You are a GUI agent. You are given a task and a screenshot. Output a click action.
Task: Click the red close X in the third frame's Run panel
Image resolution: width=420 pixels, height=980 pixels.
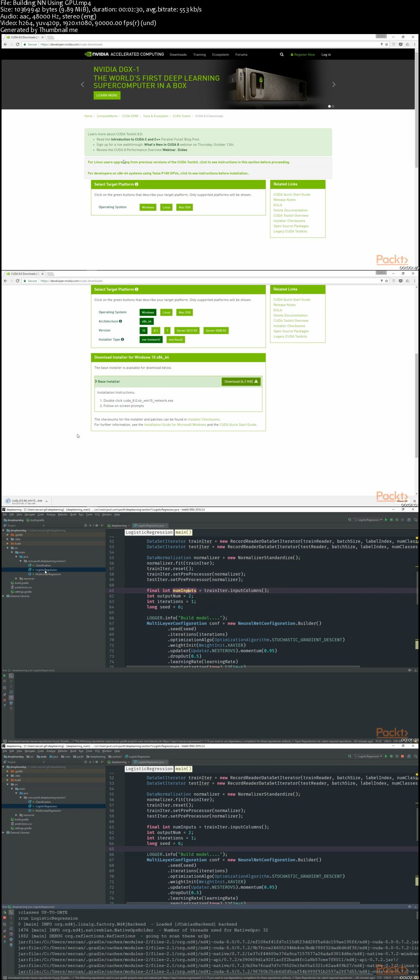5,700
